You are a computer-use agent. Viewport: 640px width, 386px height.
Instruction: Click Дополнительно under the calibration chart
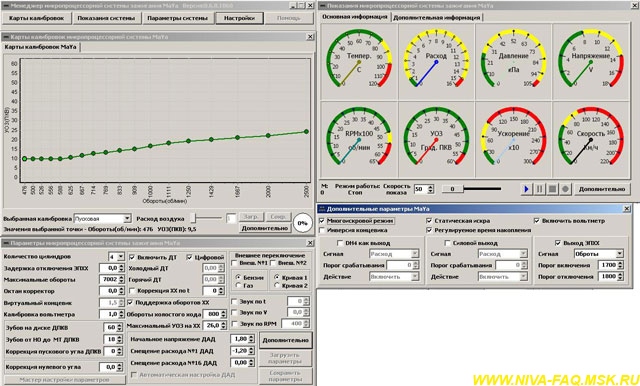click(265, 228)
